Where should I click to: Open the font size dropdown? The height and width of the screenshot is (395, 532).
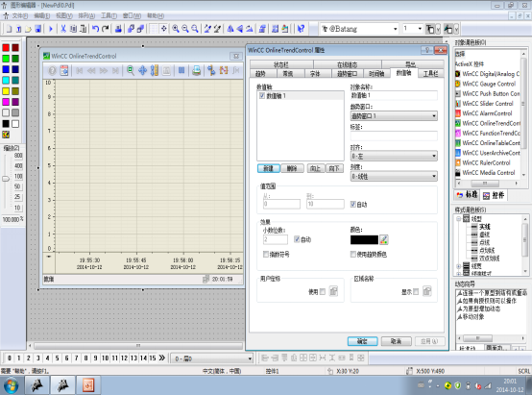tap(420, 29)
